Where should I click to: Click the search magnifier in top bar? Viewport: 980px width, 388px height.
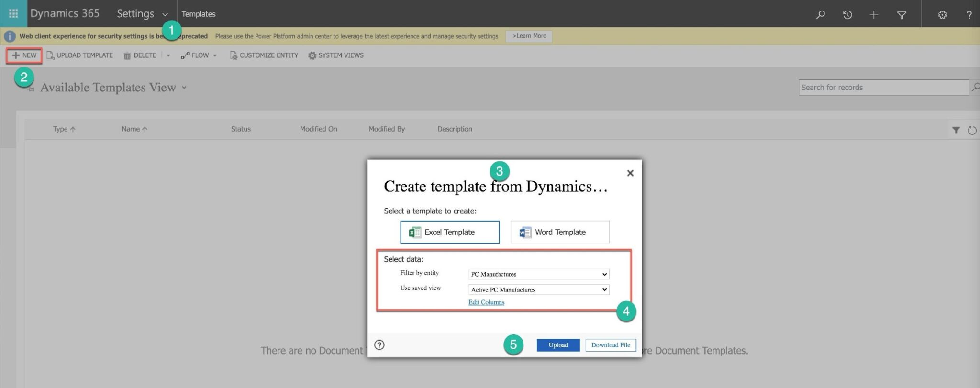click(x=820, y=14)
